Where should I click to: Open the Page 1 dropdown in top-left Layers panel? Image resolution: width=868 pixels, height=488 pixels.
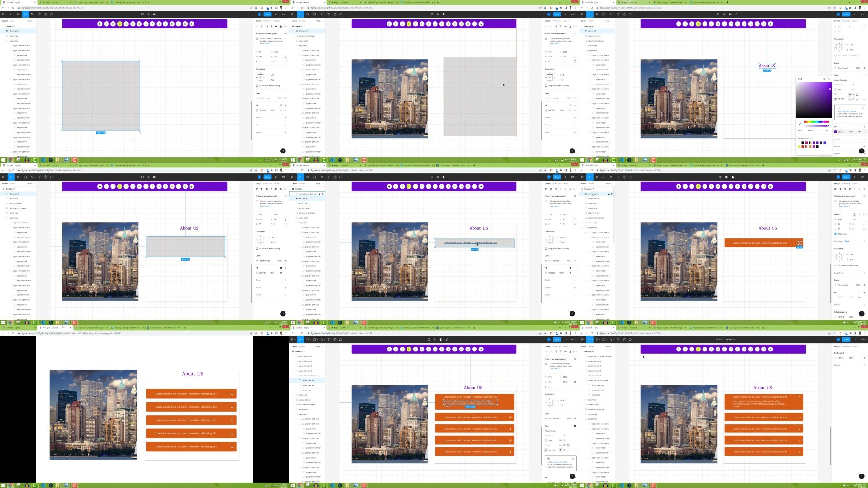click(29, 21)
